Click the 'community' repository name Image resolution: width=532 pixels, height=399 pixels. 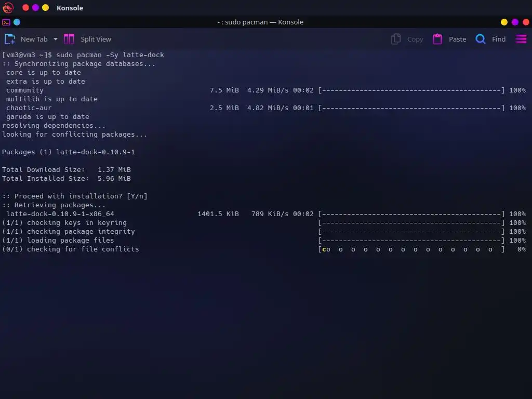[x=25, y=90]
